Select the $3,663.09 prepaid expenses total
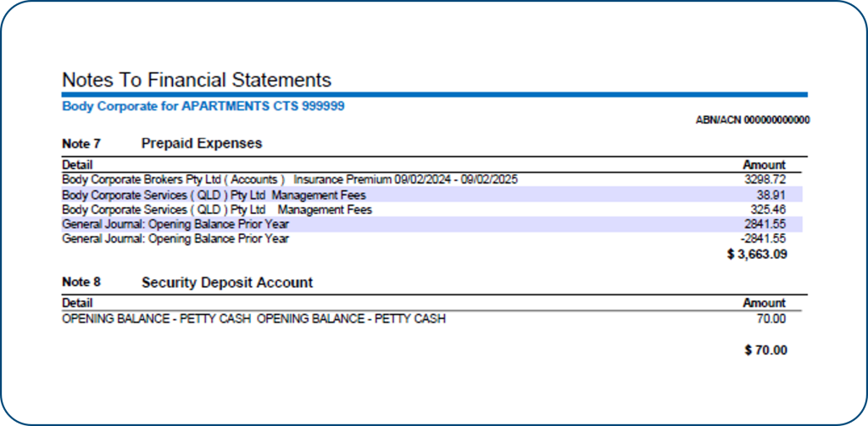 point(757,255)
